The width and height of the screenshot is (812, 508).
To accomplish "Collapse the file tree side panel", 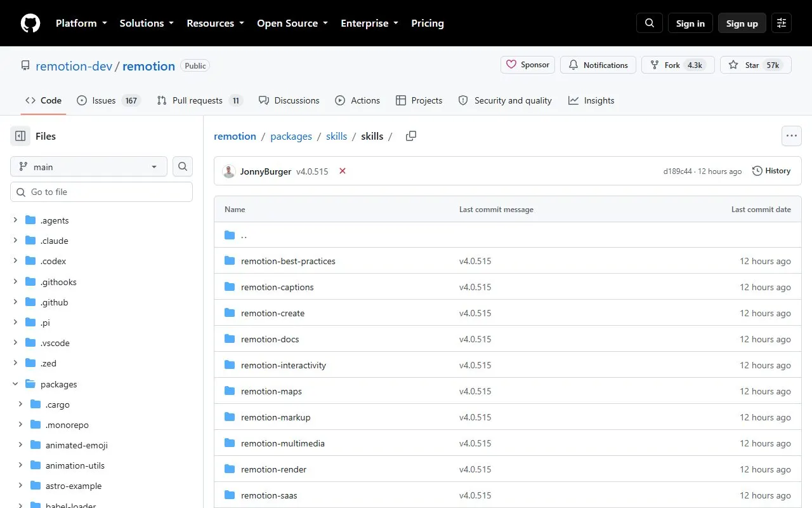I will [x=20, y=136].
